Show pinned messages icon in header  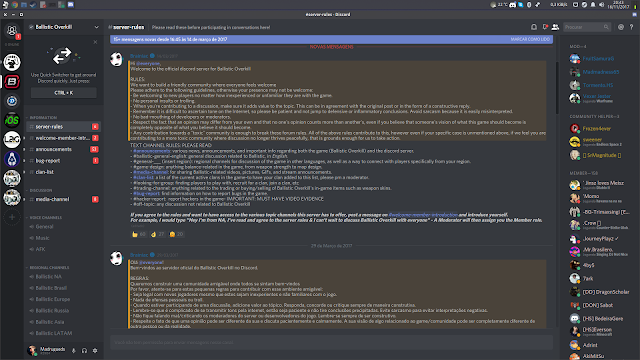544,27
